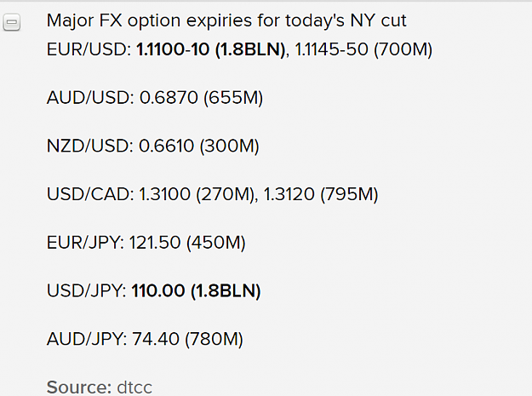Click the EUR/JPY pair label
The height and width of the screenshot is (396, 532).
pos(85,242)
